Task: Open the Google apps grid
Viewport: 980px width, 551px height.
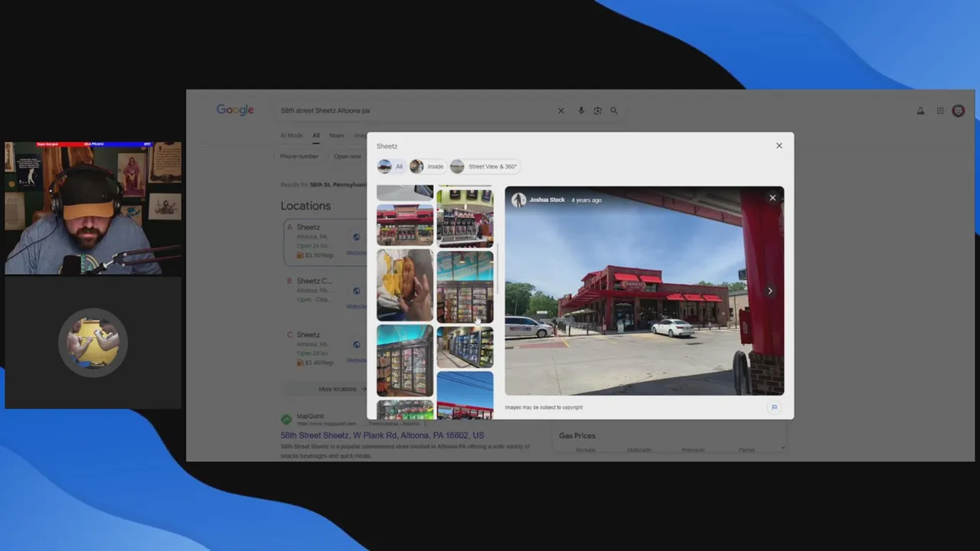Action: coord(939,111)
